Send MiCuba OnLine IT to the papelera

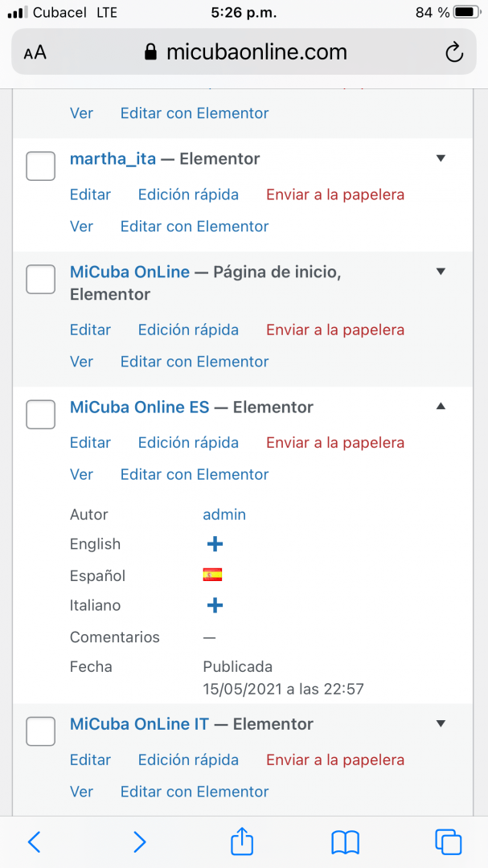335,759
